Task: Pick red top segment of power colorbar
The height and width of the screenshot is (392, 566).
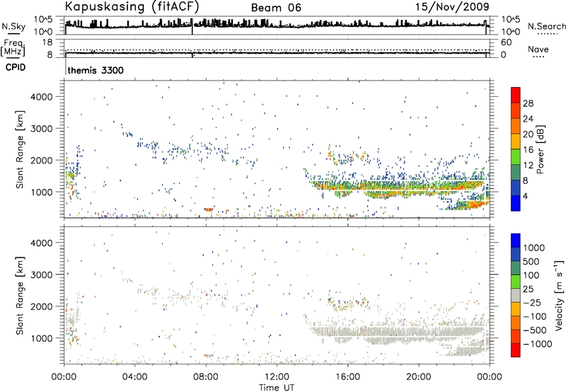Action: coord(516,95)
